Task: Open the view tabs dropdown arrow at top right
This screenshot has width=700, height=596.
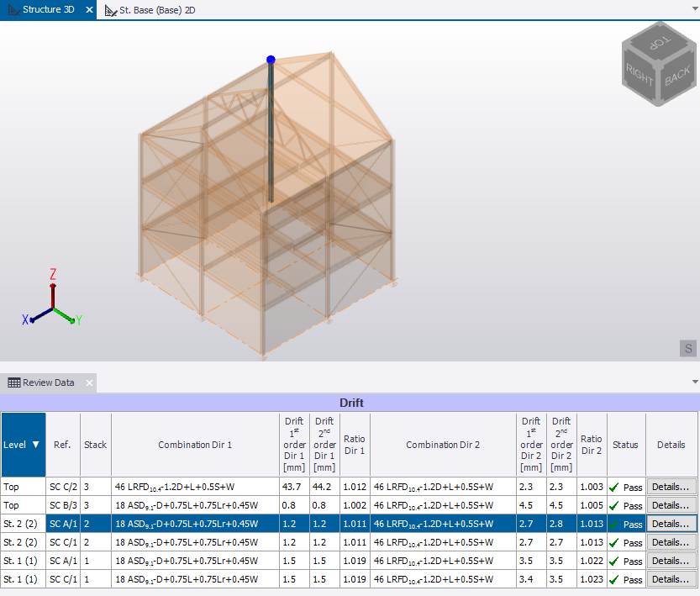Action: 693,10
